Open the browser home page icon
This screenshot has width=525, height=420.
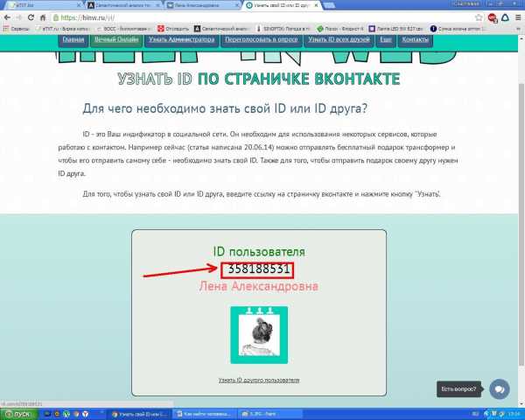tap(43, 17)
